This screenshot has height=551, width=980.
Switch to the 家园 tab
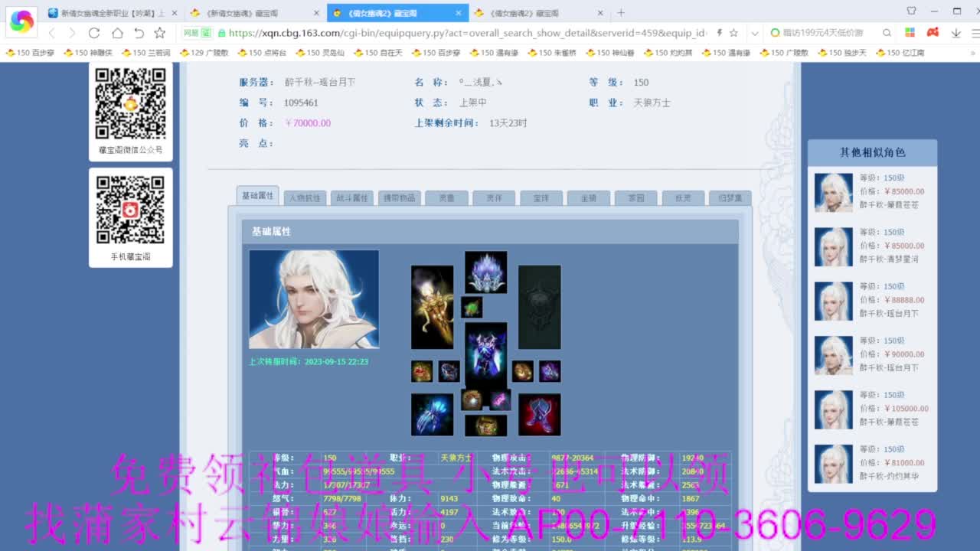pos(635,197)
